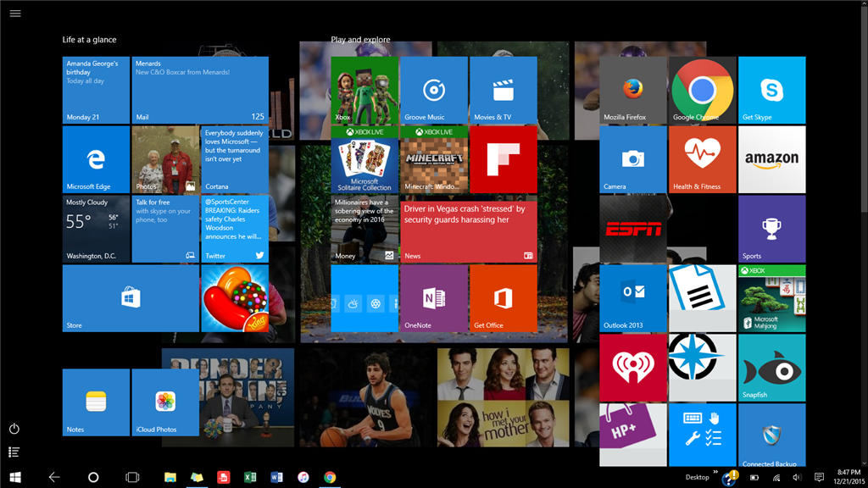Viewport: 868px width, 488px height.
Task: Open the Connected Backup tile
Action: tap(771, 435)
